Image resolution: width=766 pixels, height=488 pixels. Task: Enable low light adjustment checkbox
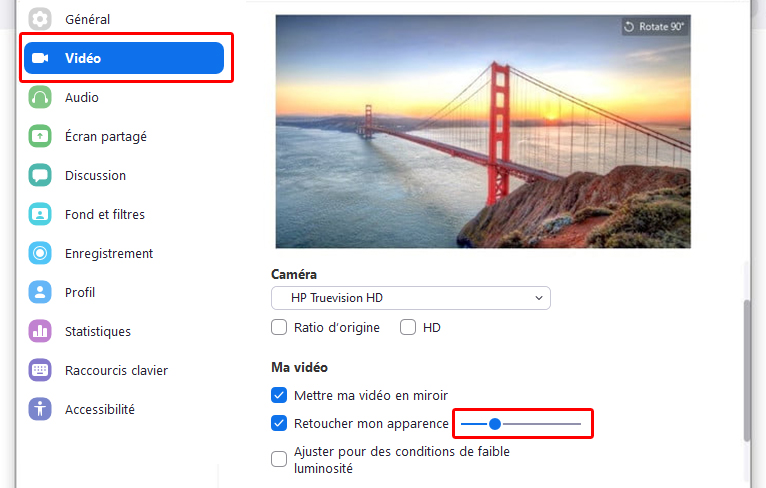279,459
